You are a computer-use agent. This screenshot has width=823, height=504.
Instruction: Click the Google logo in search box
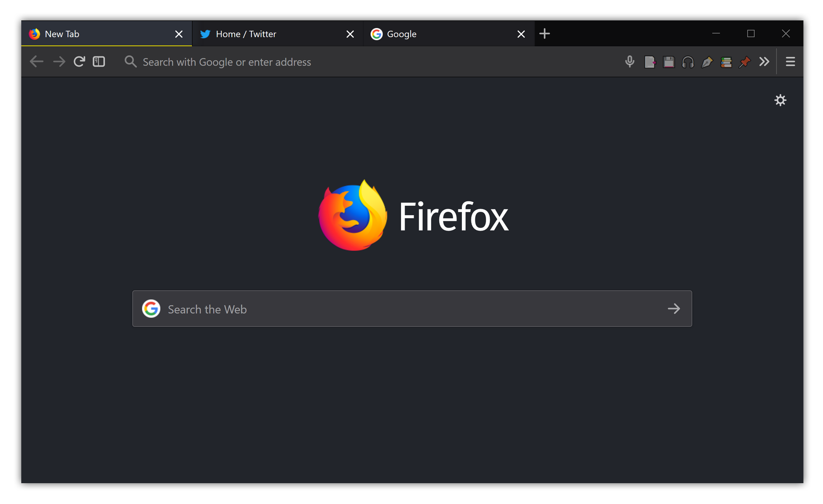[x=151, y=309]
